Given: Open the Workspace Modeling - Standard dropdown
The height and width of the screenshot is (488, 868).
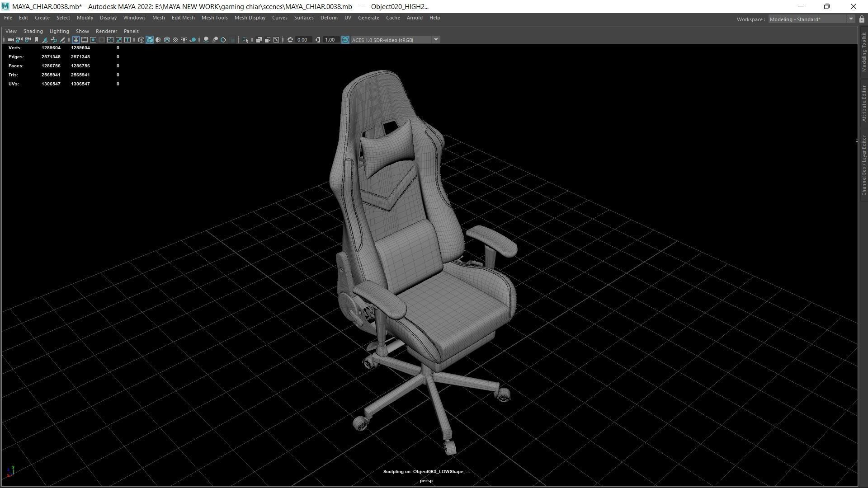Looking at the screenshot, I should (811, 19).
